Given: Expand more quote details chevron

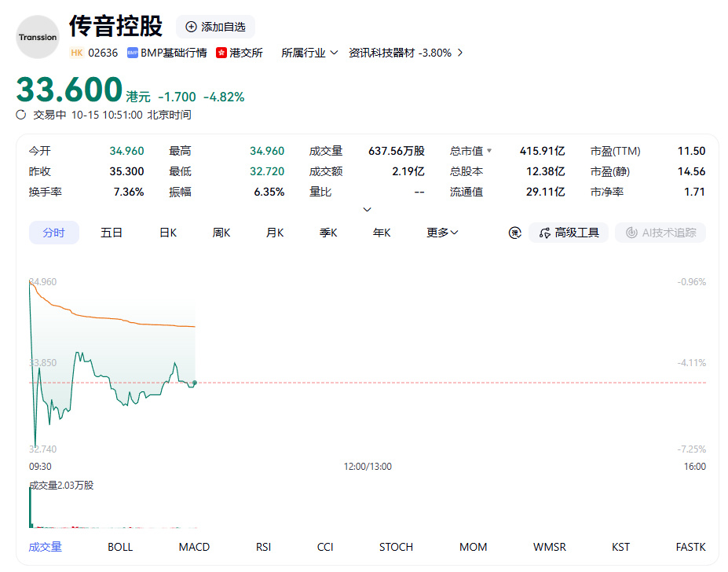Looking at the screenshot, I should pos(367,210).
